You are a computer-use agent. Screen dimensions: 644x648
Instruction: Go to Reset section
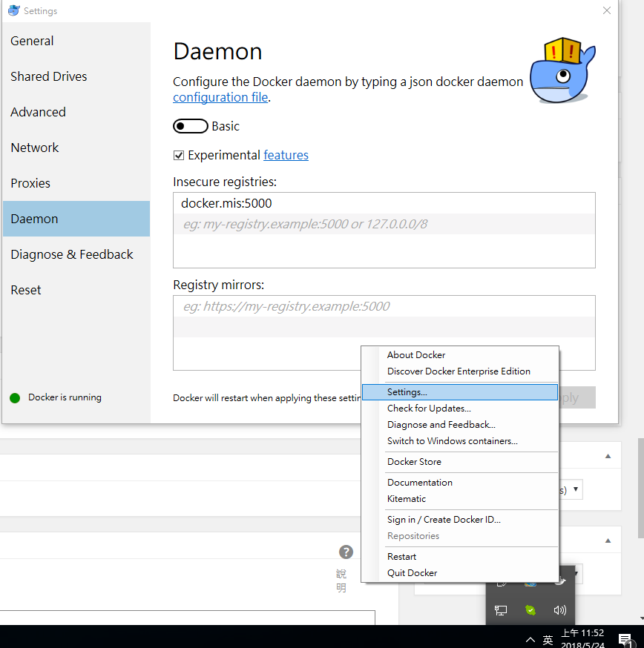tap(76, 290)
